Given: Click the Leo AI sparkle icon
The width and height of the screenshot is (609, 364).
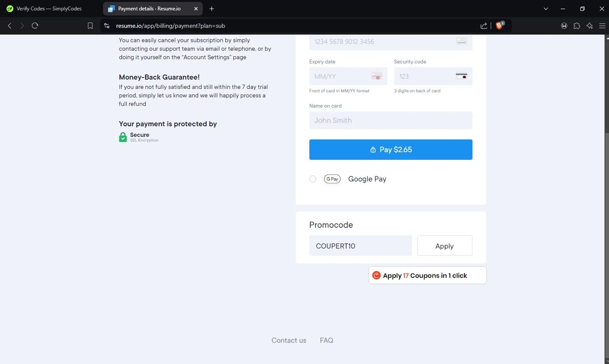Looking at the screenshot, I should point(590,26).
